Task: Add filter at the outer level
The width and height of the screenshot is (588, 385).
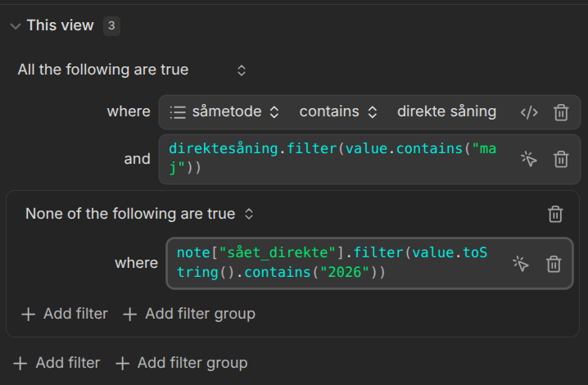Action: pos(57,363)
